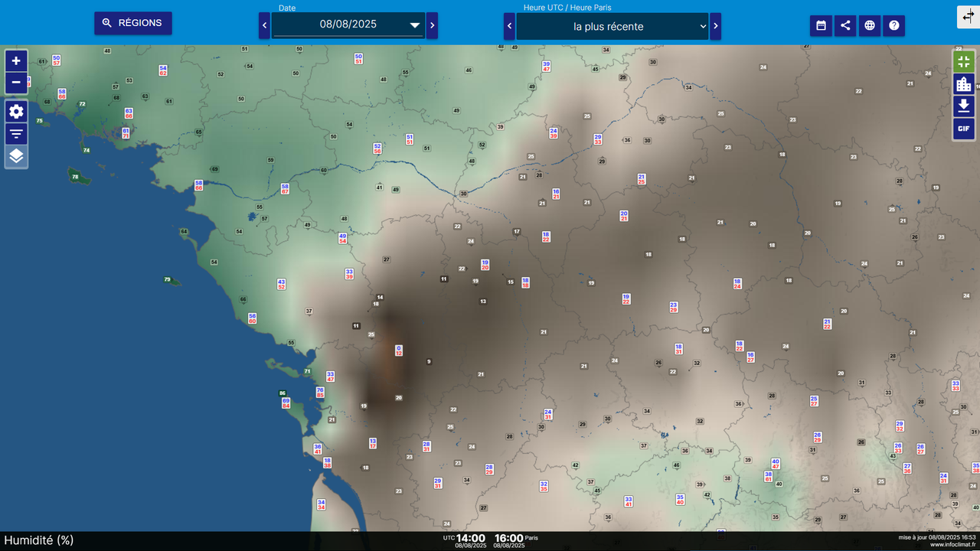
Task: Select the station showing 14
Action: pyautogui.click(x=380, y=297)
